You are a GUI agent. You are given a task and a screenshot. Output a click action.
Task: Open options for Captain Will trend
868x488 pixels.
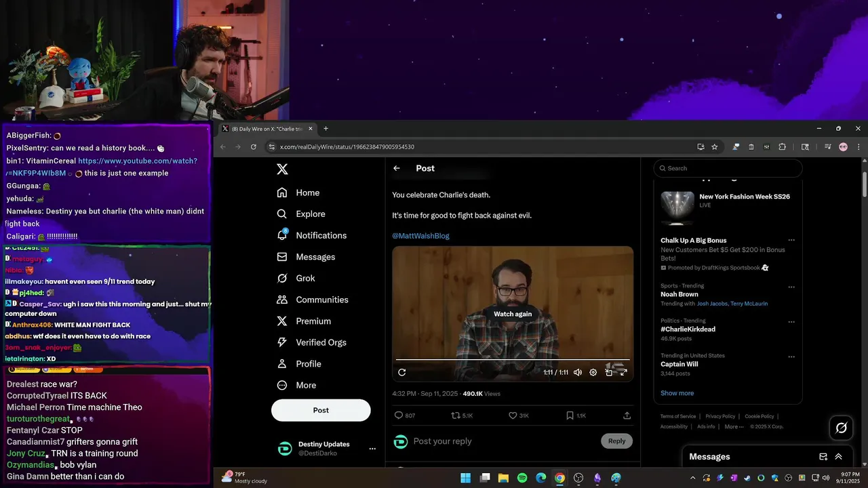coord(791,357)
